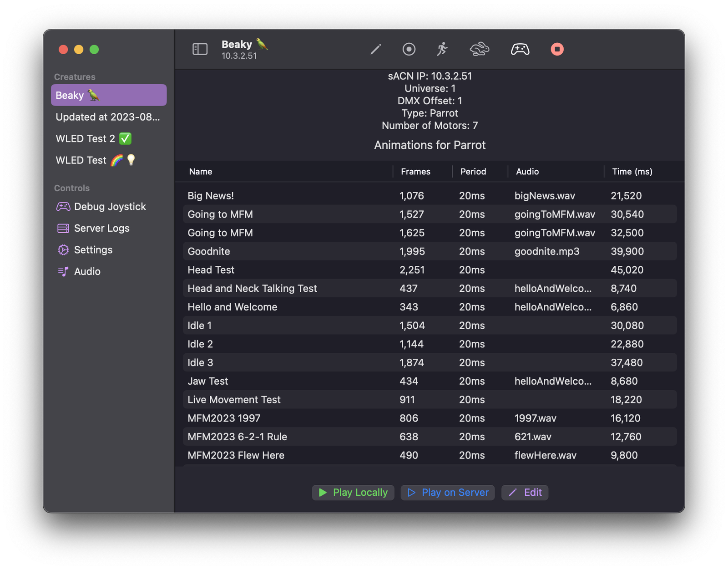Sort by the Frames column header
This screenshot has height=570, width=728.
(415, 172)
